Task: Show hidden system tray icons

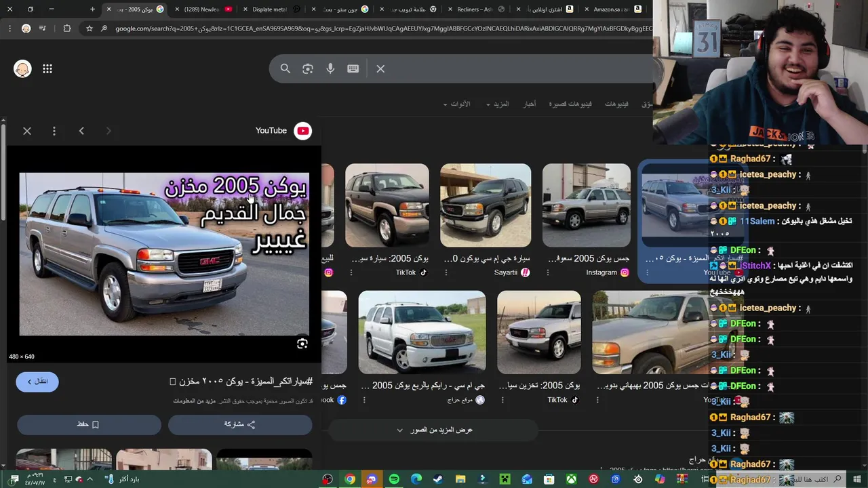Action: (89, 479)
